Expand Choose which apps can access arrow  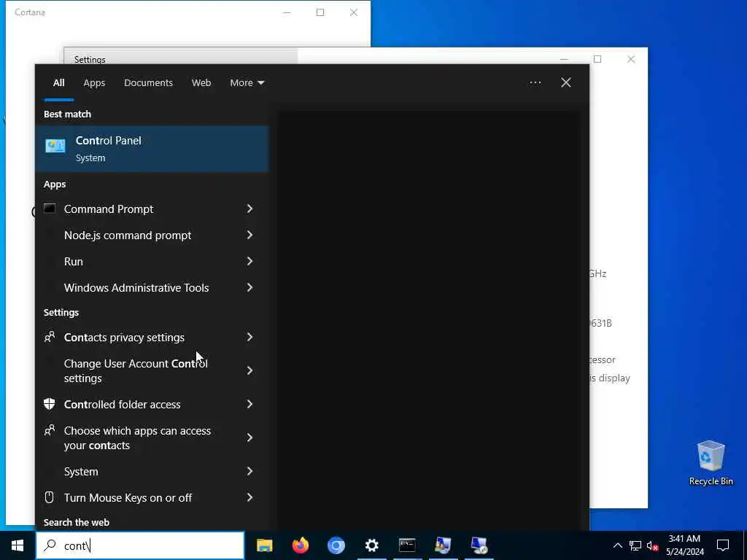coord(249,437)
